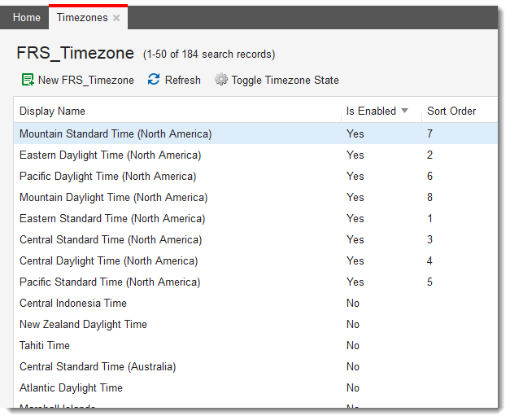The width and height of the screenshot is (510, 420).
Task: Select the New Zealand Daylight Time row
Action: coord(255,324)
